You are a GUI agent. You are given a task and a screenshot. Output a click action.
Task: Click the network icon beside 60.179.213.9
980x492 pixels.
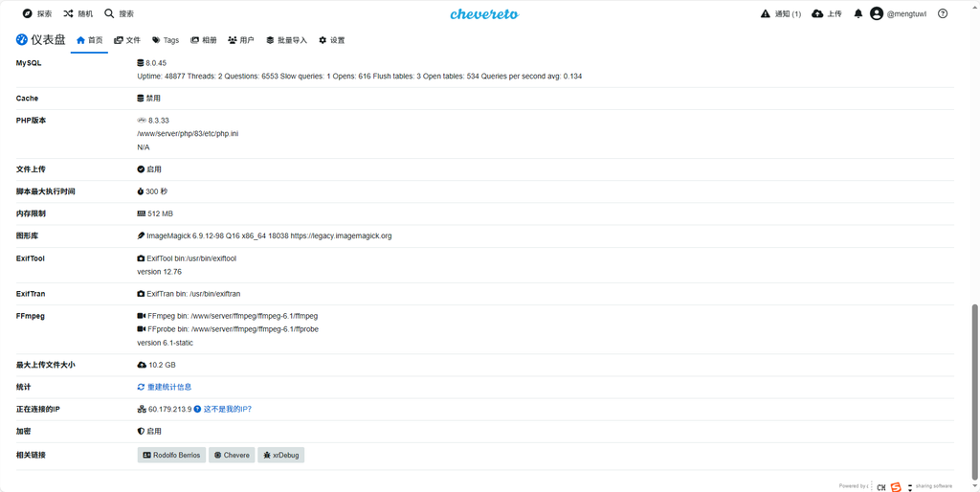click(142, 409)
